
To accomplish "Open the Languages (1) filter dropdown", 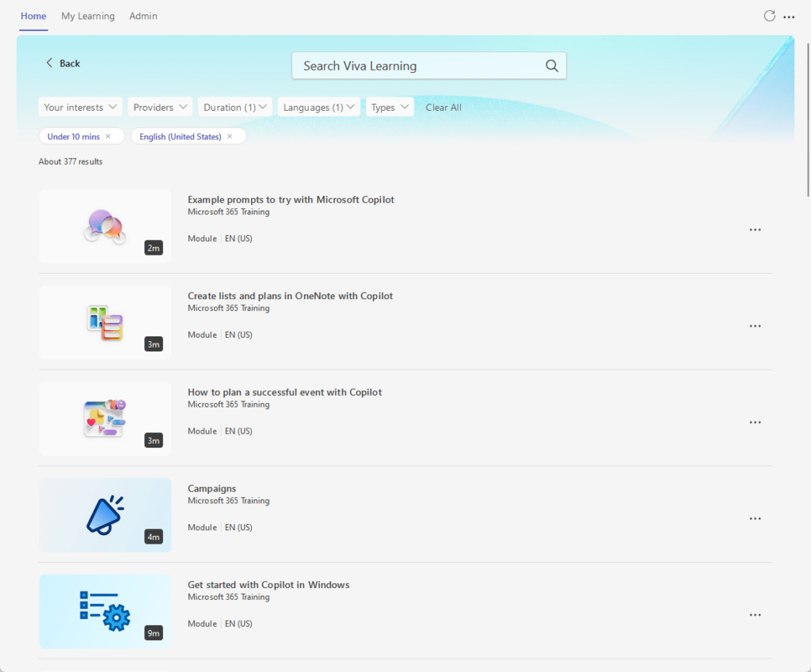I will point(318,107).
